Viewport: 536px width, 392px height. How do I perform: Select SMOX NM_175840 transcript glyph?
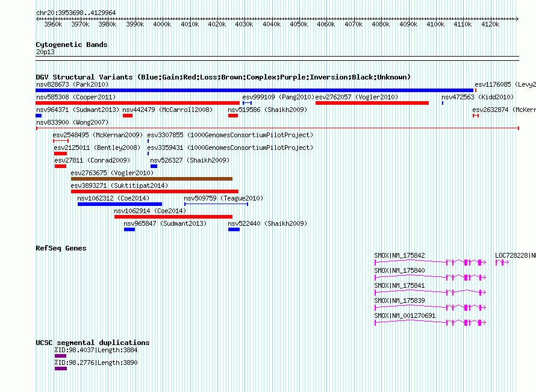(430, 277)
